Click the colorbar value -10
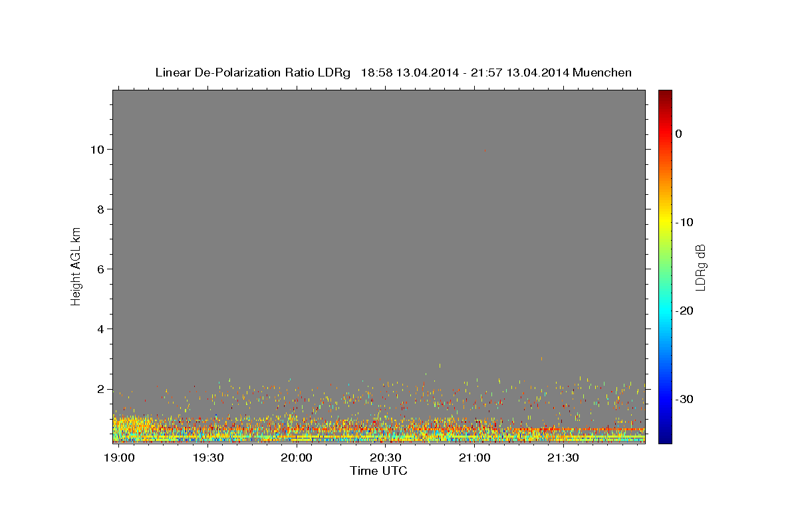 685,222
